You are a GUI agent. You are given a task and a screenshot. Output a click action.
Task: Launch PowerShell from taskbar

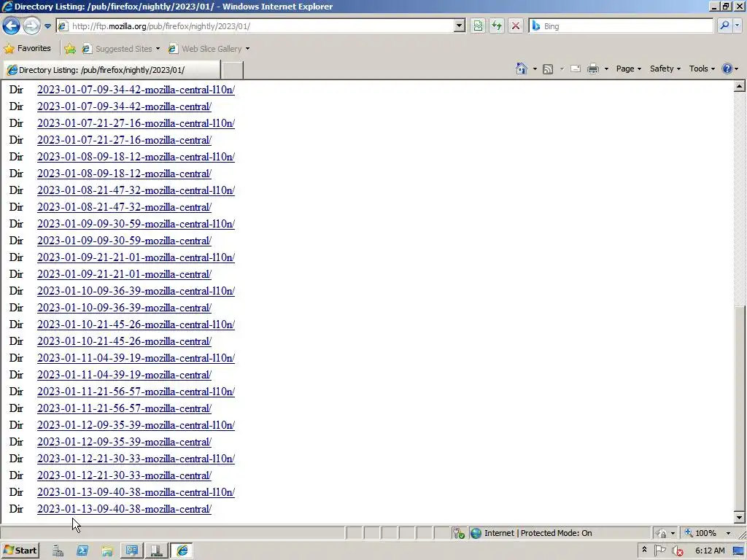(x=82, y=551)
